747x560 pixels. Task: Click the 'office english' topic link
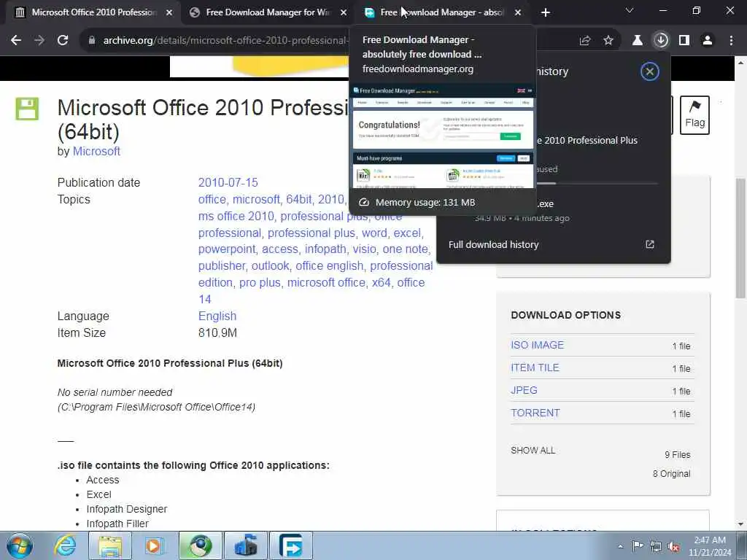(329, 265)
